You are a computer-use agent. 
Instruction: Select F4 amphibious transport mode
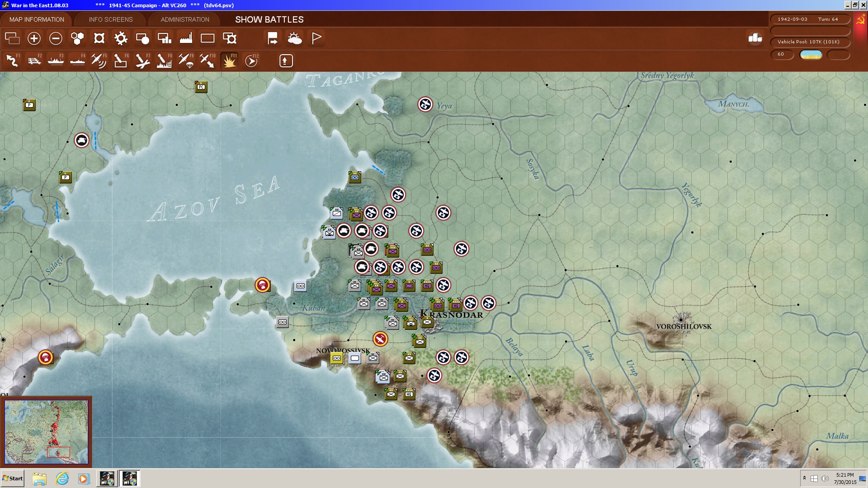pos(77,61)
